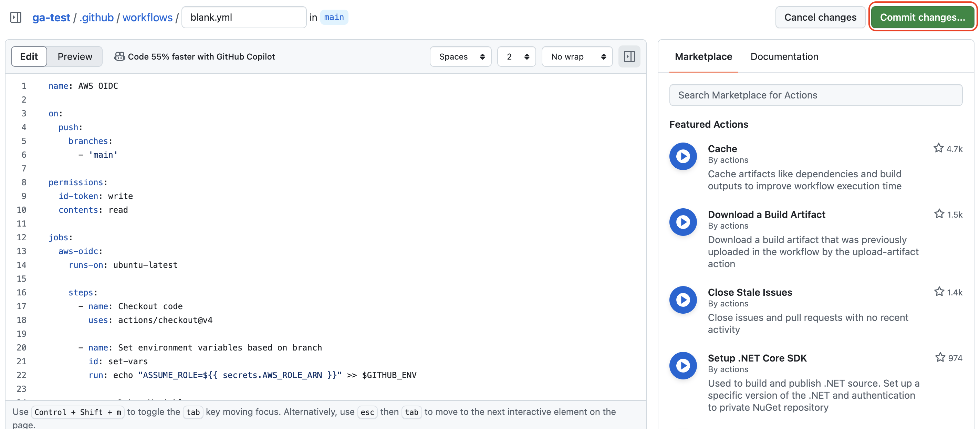This screenshot has width=980, height=429.
Task: Star the Close Stale Issues action
Action: [939, 292]
